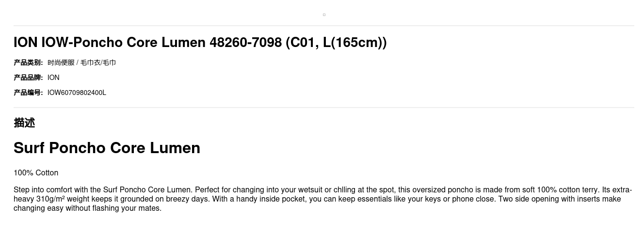Select the ION brand value
Viewport: 644px width, 235px height.
tap(53, 78)
